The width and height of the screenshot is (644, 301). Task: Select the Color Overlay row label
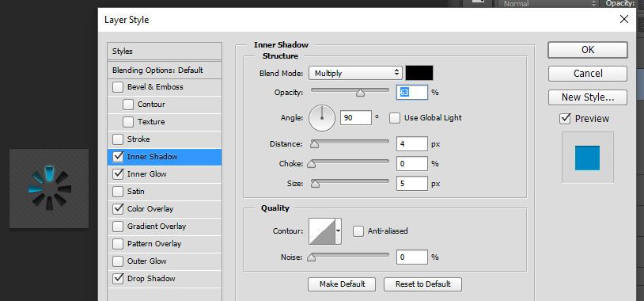coord(150,209)
